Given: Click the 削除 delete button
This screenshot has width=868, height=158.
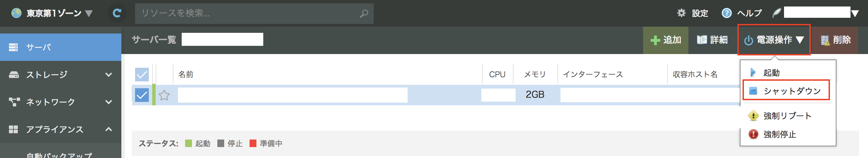Looking at the screenshot, I should point(835,40).
